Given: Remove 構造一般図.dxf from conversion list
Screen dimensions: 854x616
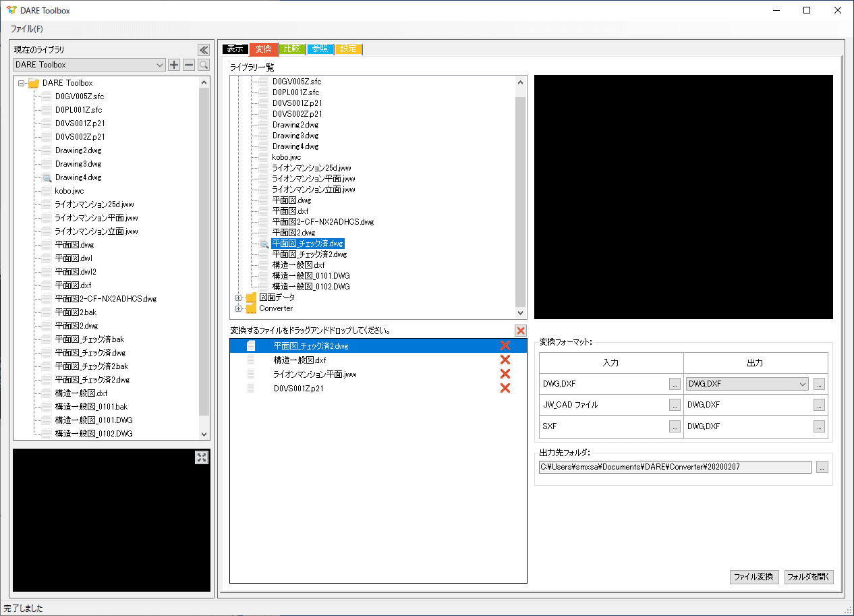Looking at the screenshot, I should tap(505, 360).
